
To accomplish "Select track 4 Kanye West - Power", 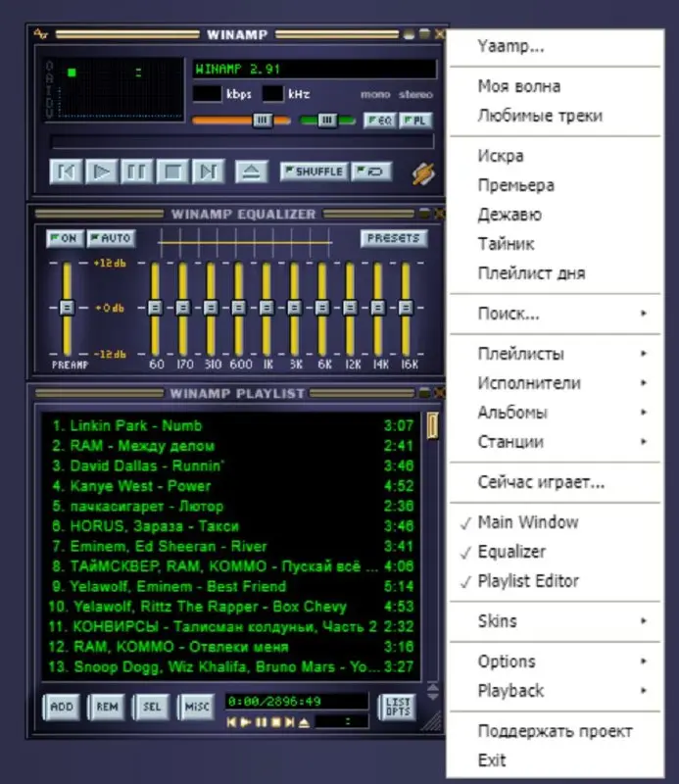I will pos(233,486).
